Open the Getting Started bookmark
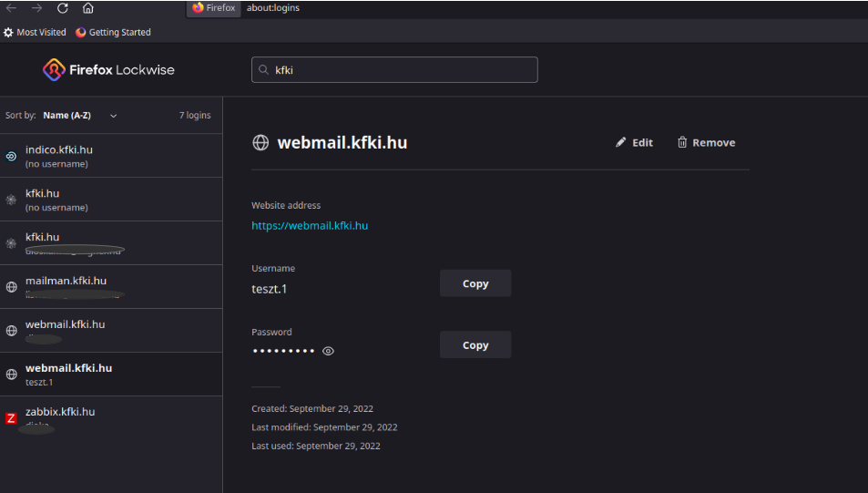This screenshot has width=868, height=493. point(113,32)
